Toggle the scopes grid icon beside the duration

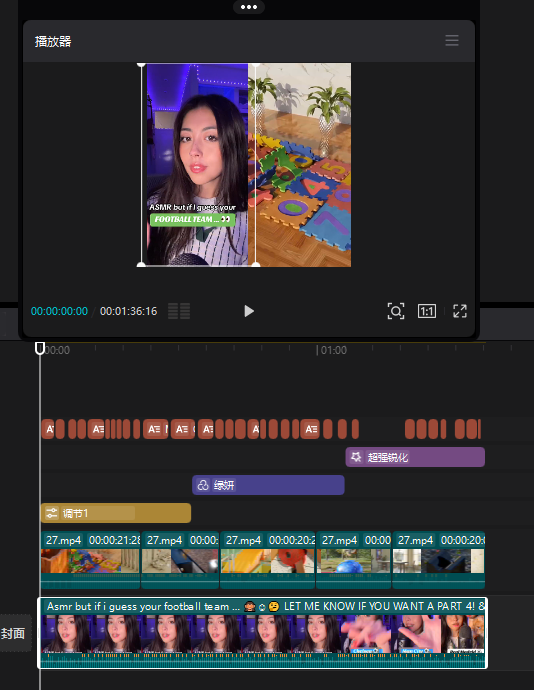pos(179,311)
